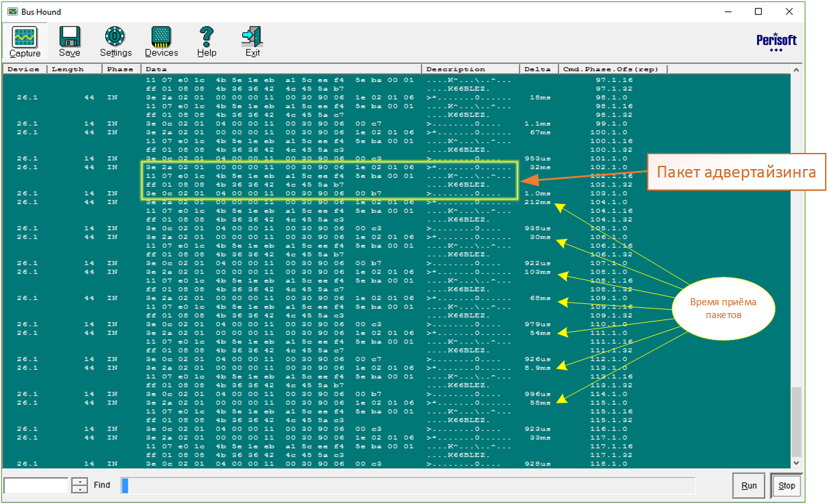Open the Devices toolbar icon
Image resolution: width=827 pixels, height=504 pixels.
[161, 43]
